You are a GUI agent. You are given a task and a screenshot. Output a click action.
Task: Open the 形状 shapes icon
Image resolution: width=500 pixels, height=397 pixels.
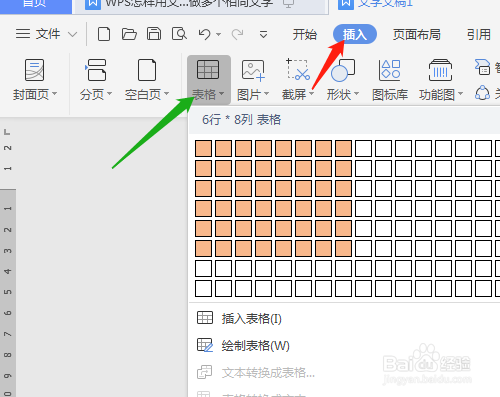343,70
